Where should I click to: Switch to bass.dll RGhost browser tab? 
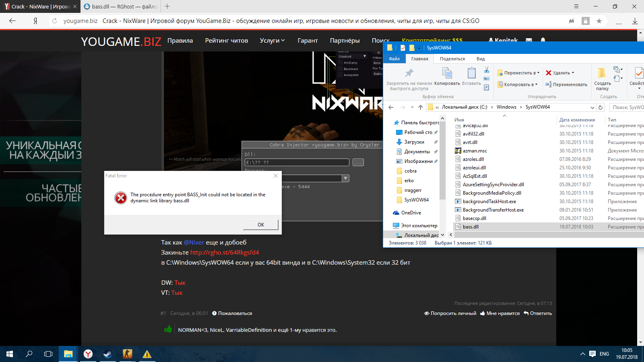click(120, 6)
